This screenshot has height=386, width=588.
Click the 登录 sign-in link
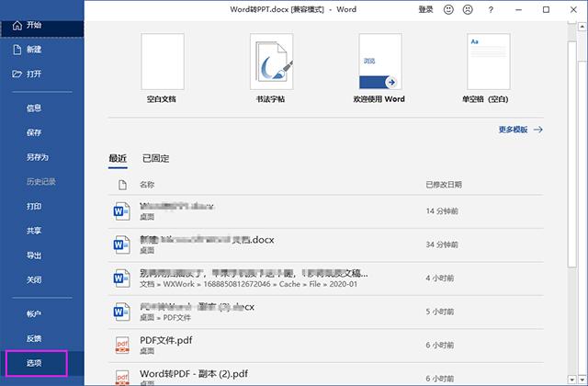pyautogui.click(x=425, y=10)
